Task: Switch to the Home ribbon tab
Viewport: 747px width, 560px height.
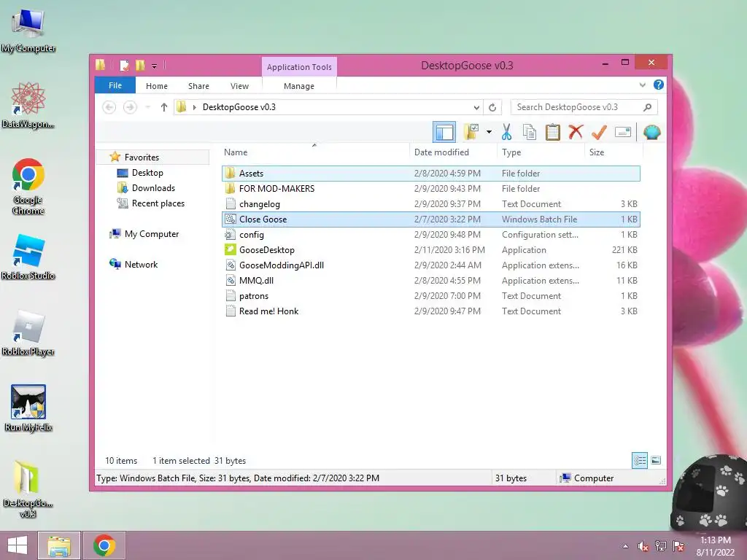Action: pyautogui.click(x=157, y=86)
